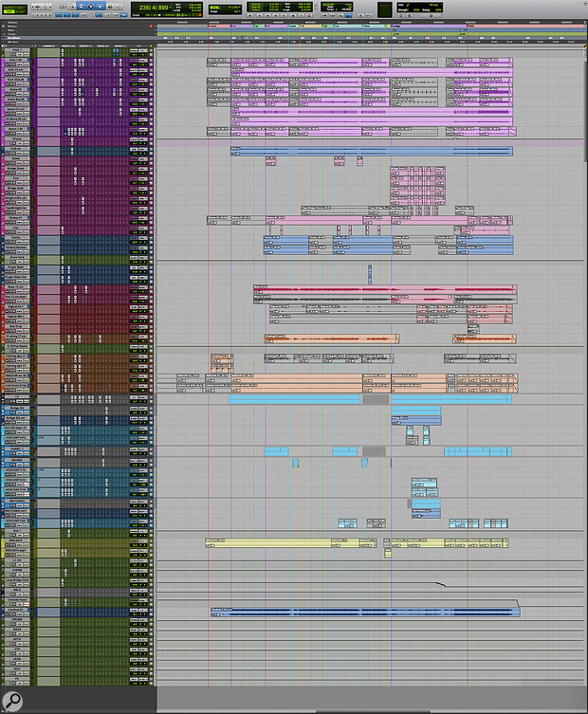Select the Zoomer tool

pos(71,7)
